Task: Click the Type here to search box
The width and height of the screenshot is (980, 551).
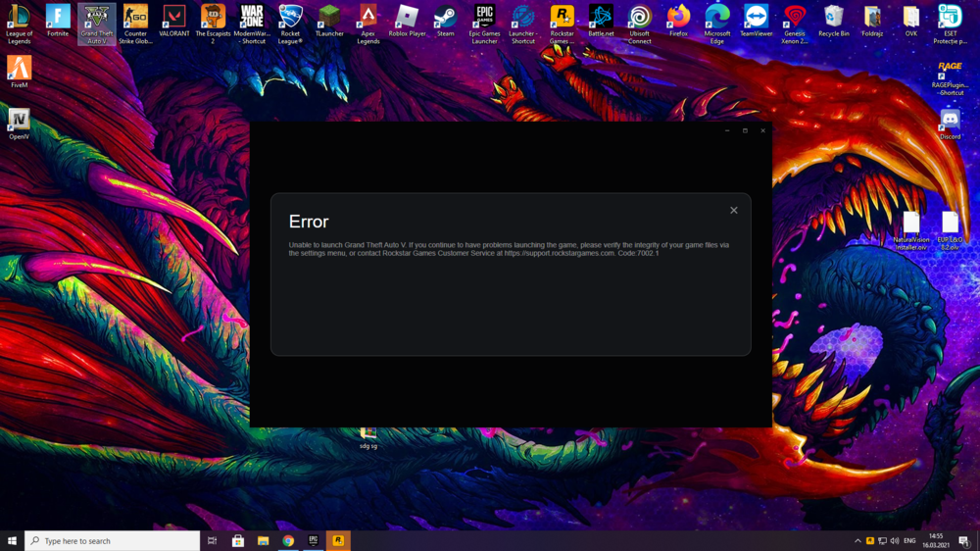Action: [112, 540]
